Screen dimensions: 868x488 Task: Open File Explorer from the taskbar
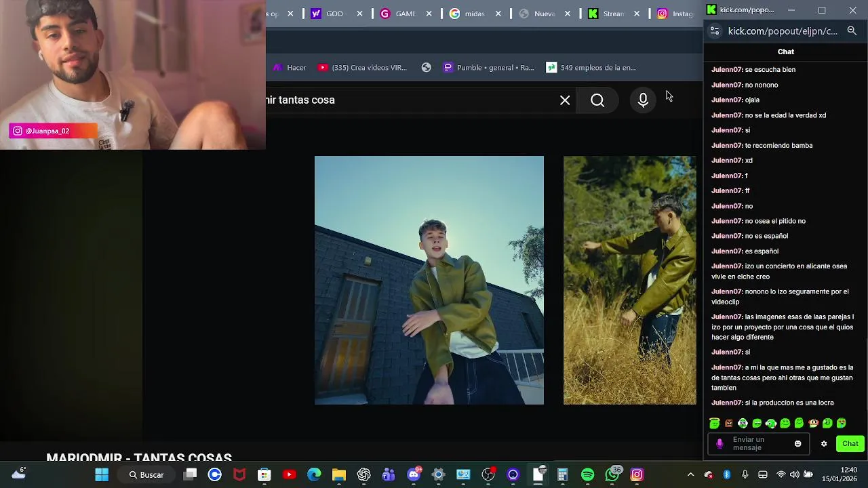pyautogui.click(x=339, y=474)
